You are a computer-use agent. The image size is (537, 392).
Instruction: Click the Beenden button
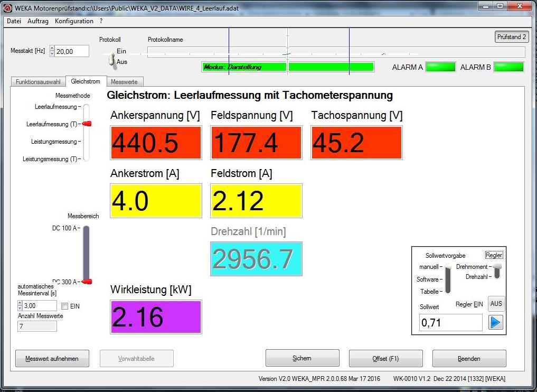coord(469,359)
